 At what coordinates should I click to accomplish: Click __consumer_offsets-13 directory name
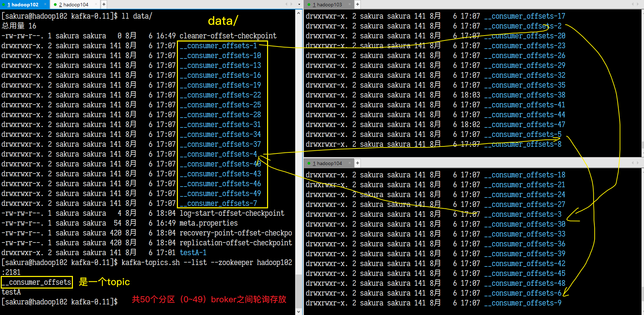click(221, 65)
